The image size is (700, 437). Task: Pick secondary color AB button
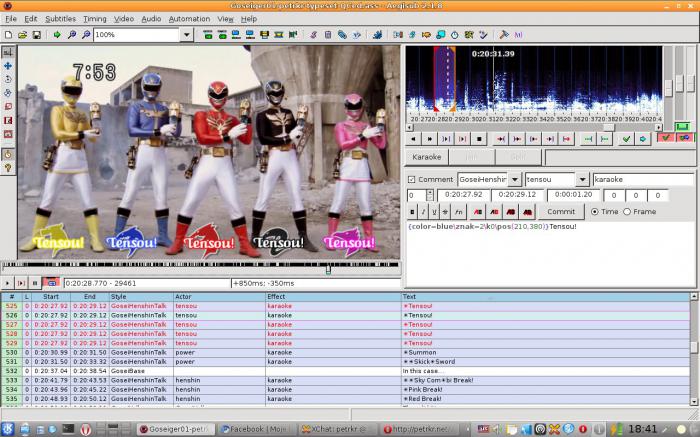[494, 212]
